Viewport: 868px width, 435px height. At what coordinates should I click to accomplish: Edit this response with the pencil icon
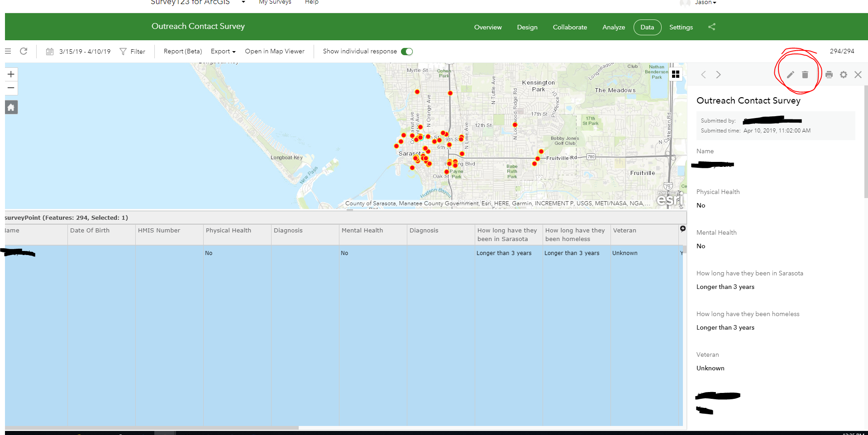tap(790, 75)
